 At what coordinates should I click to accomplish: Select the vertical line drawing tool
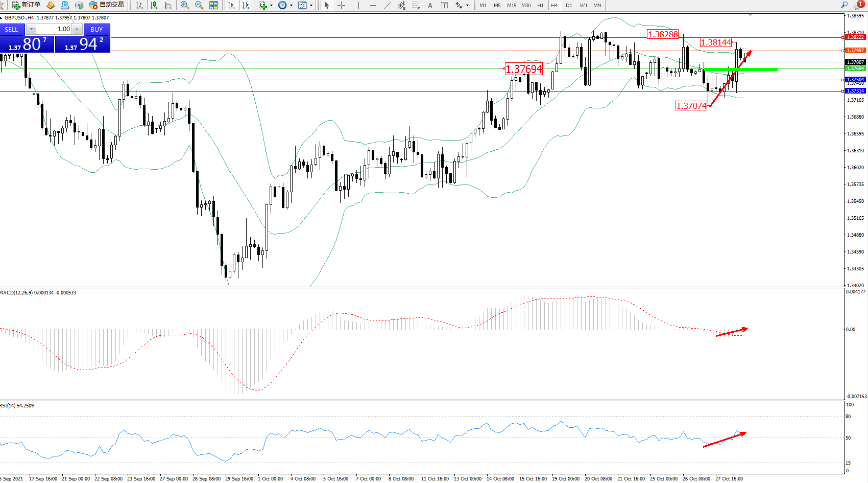(x=358, y=5)
